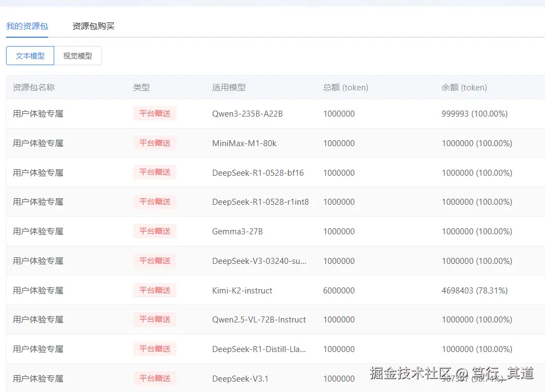
Task: Click the 4698403 (78.31%) balance value
Action: [474, 291]
